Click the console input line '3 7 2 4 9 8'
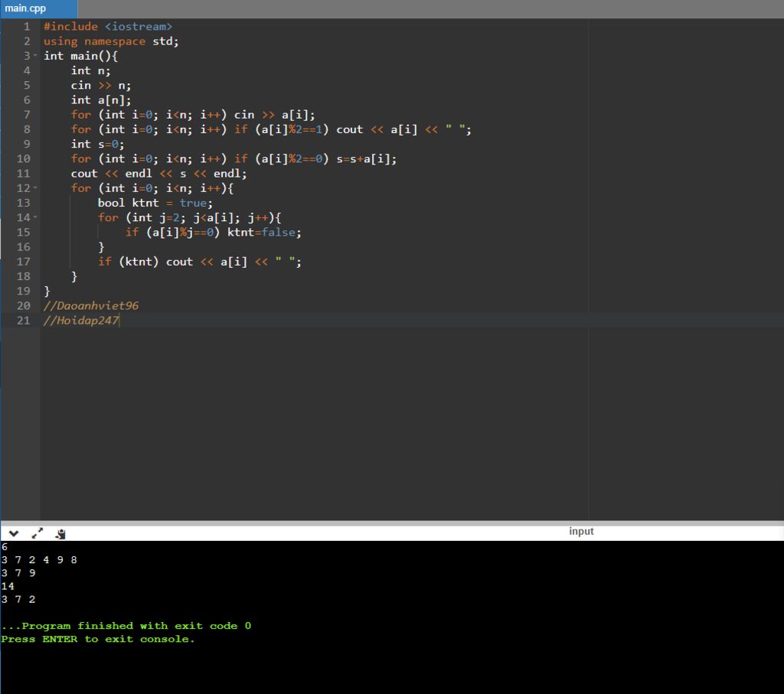Screen dimensions: 784x694 point(39,559)
